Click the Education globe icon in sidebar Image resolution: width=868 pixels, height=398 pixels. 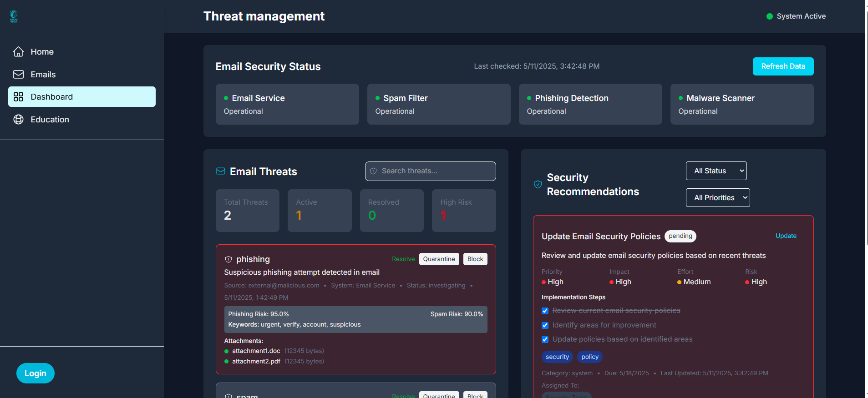click(x=18, y=119)
